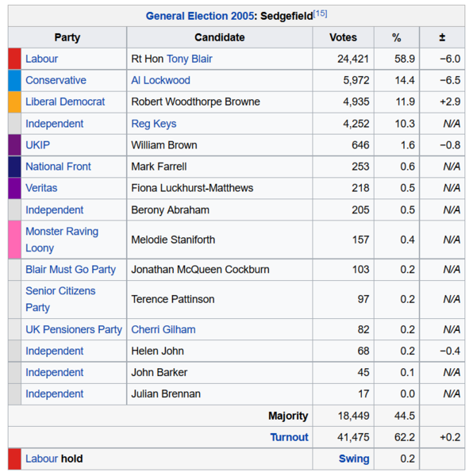Open the Blair Must Go Party link

pos(71,270)
